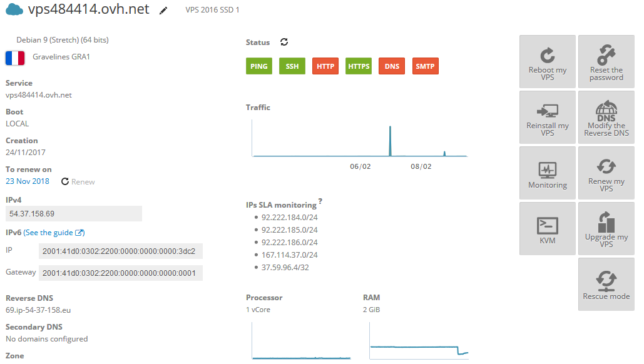
Task: Click the 08/02 date on Traffic axis
Action: pos(421,166)
